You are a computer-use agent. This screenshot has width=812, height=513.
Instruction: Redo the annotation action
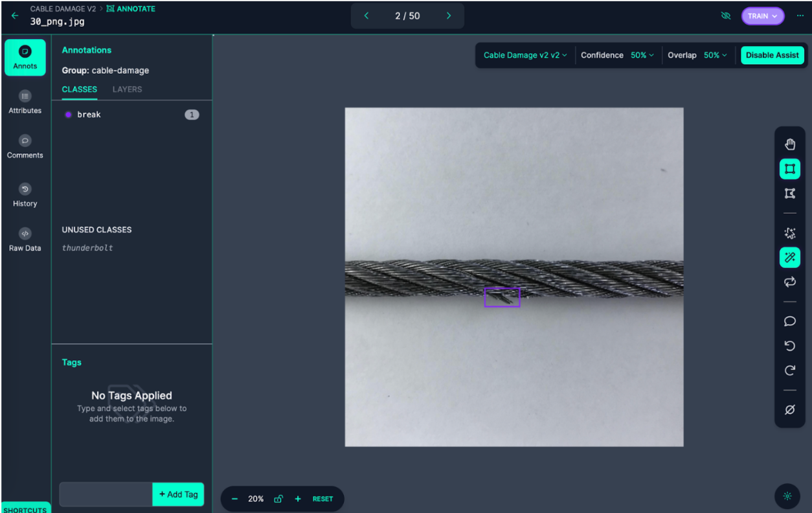coord(789,370)
